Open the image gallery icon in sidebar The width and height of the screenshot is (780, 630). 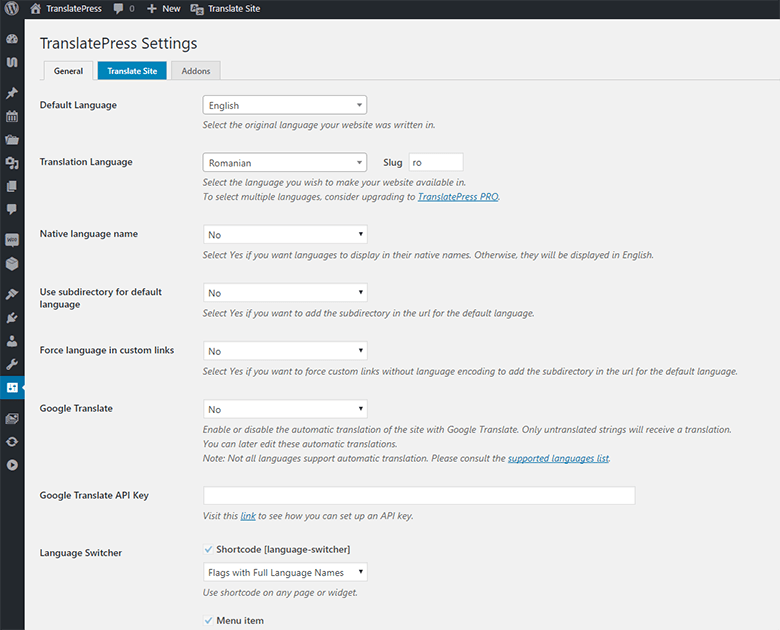[x=12, y=419]
